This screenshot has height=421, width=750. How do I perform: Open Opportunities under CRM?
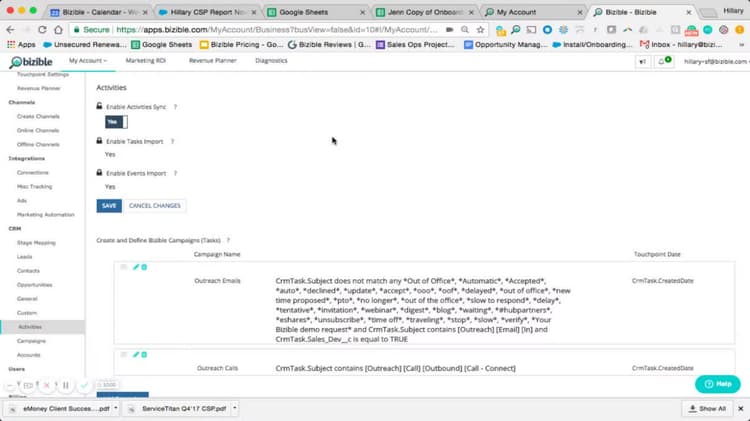coord(34,285)
